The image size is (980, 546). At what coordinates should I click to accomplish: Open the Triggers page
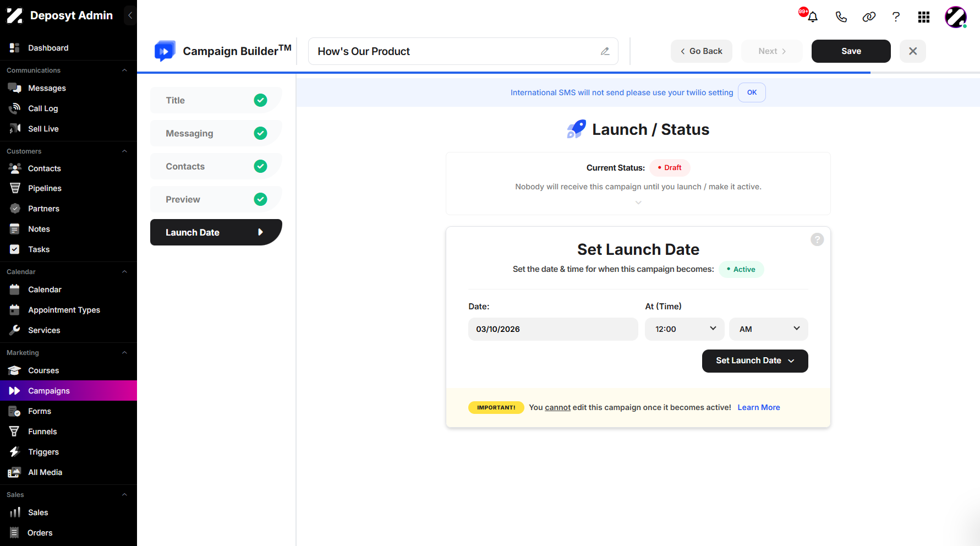tap(68, 452)
